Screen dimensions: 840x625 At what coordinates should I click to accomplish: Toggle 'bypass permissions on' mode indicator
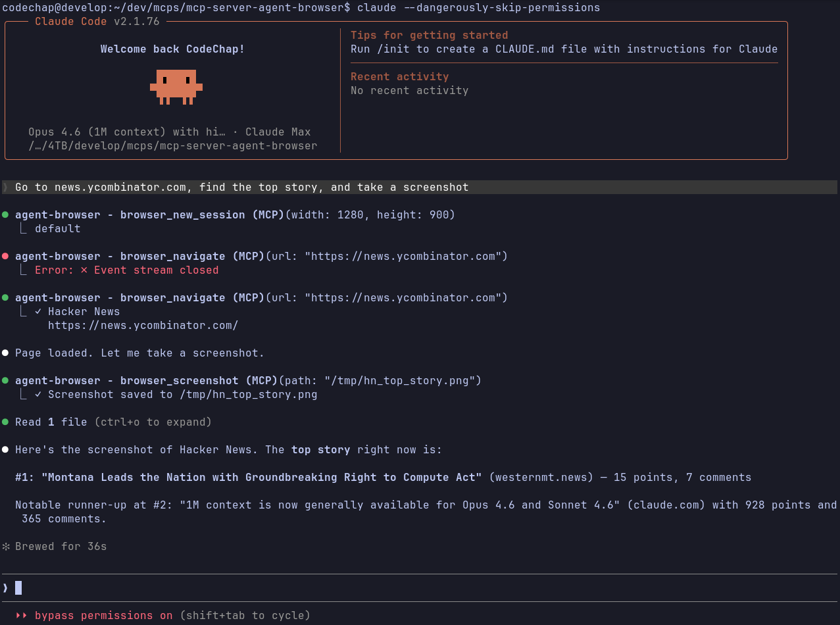(103, 616)
